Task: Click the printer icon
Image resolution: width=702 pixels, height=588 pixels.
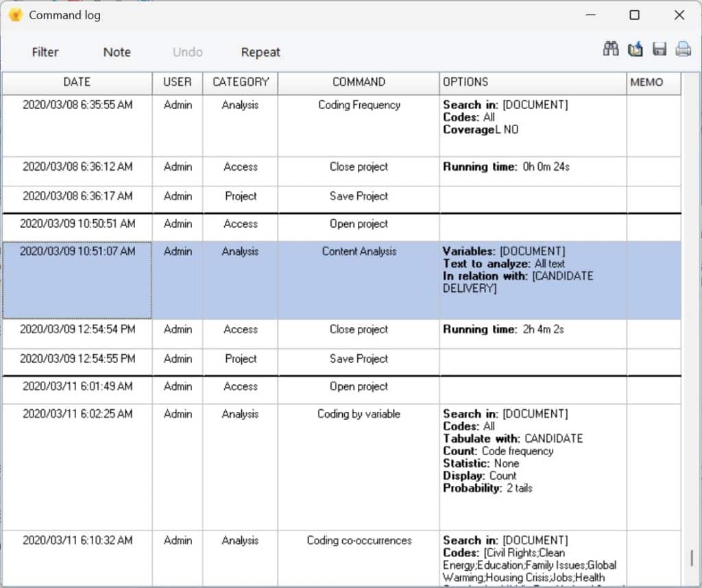Action: point(683,49)
